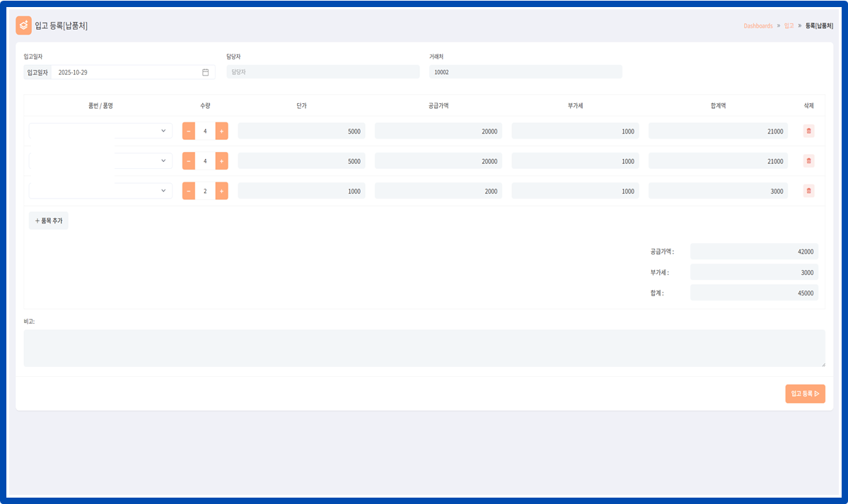Navigate to 입고 breadcrumb link
This screenshot has height=504, width=848.
[x=789, y=26]
